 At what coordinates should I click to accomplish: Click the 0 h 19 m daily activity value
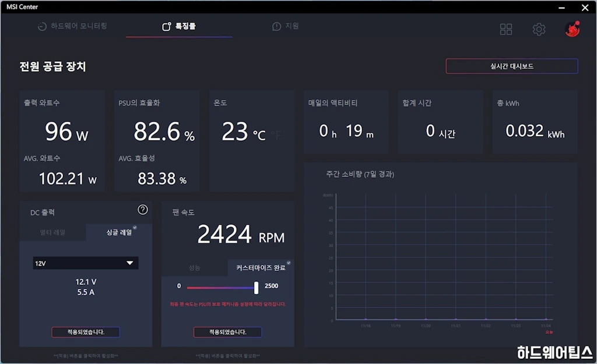pyautogui.click(x=346, y=131)
